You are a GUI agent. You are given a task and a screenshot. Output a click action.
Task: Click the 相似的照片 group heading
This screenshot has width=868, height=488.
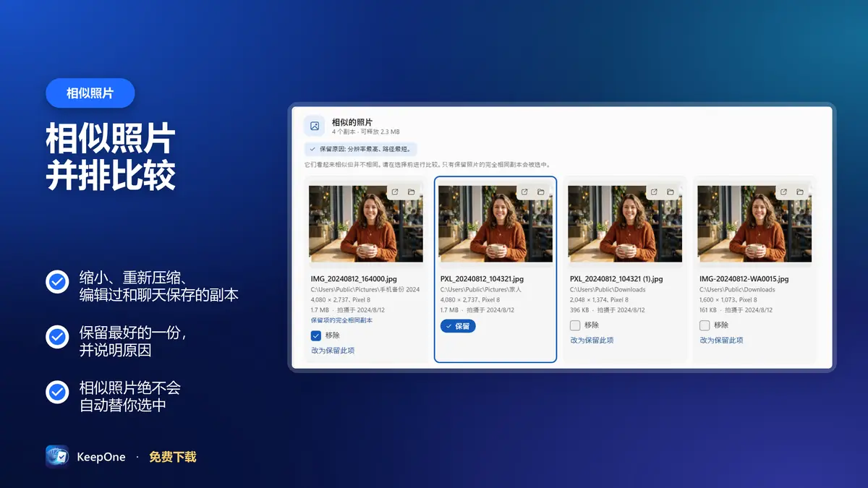click(352, 122)
